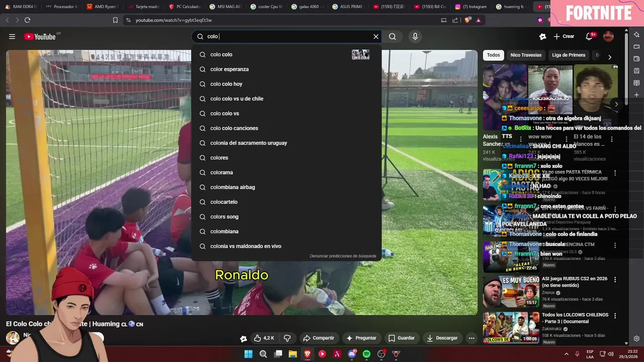This screenshot has width=644, height=362.
Task: Open File Explorer from the taskbar
Action: pyautogui.click(x=293, y=354)
